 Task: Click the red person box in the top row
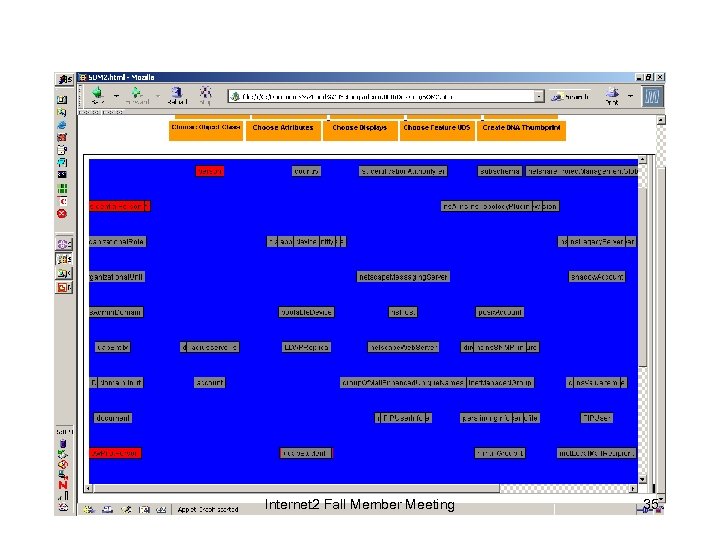pos(210,171)
